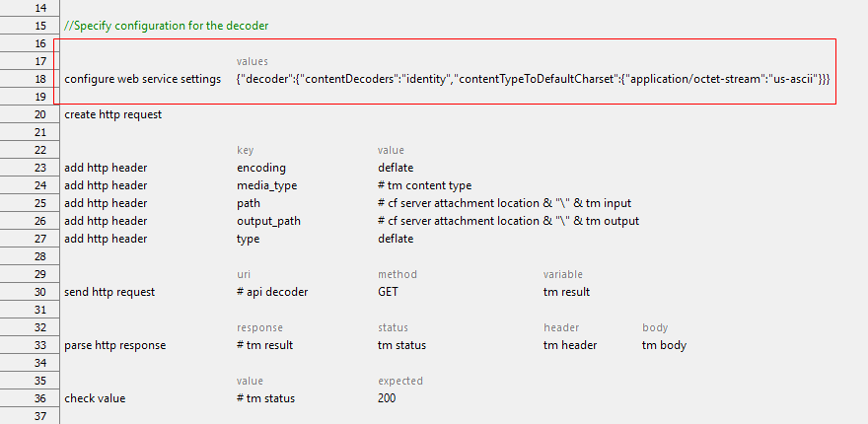Click the 'create http request' action on row 20
Screen dimensions: 868x424
click(x=113, y=114)
